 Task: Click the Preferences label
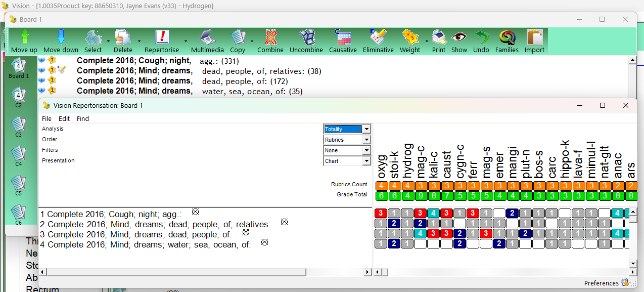click(601, 283)
